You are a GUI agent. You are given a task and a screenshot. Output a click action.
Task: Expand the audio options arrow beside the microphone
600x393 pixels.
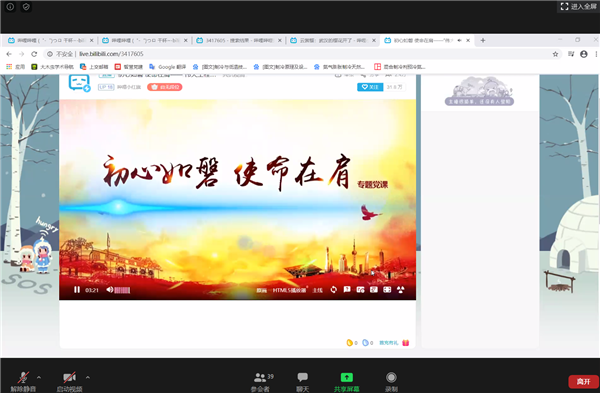pos(39,377)
